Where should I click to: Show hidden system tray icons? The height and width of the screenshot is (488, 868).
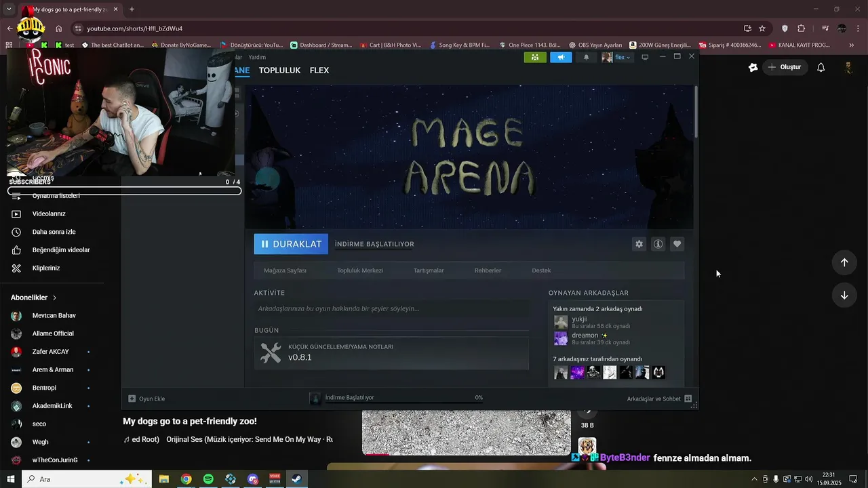pyautogui.click(x=754, y=479)
